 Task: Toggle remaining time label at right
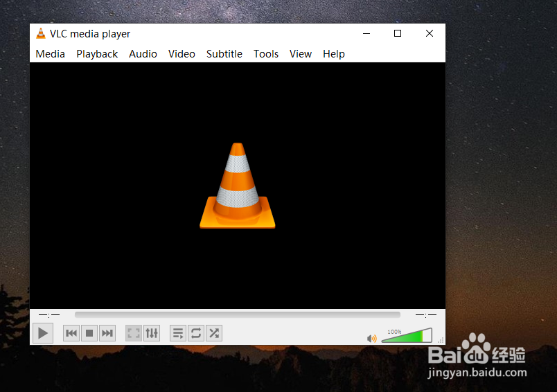426,314
